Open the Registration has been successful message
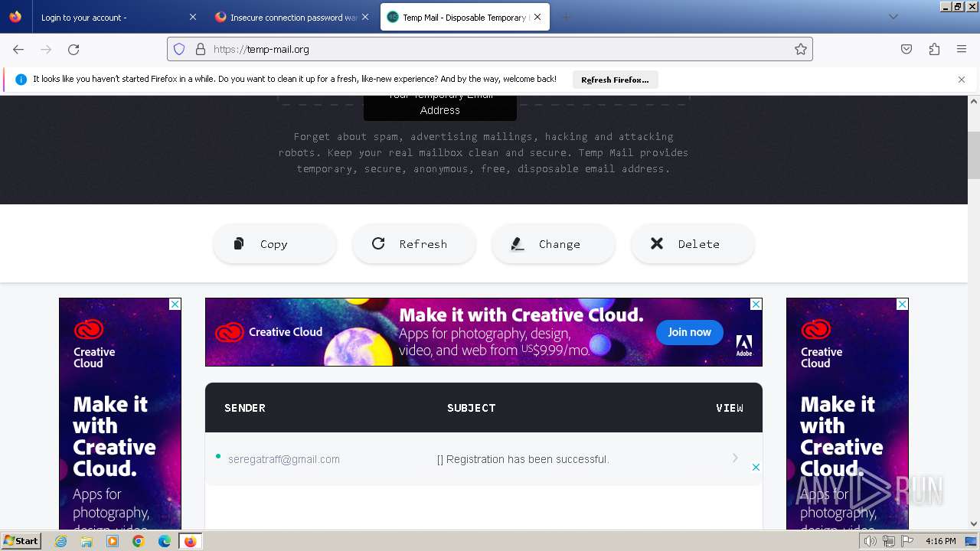980x551 pixels. (x=523, y=459)
